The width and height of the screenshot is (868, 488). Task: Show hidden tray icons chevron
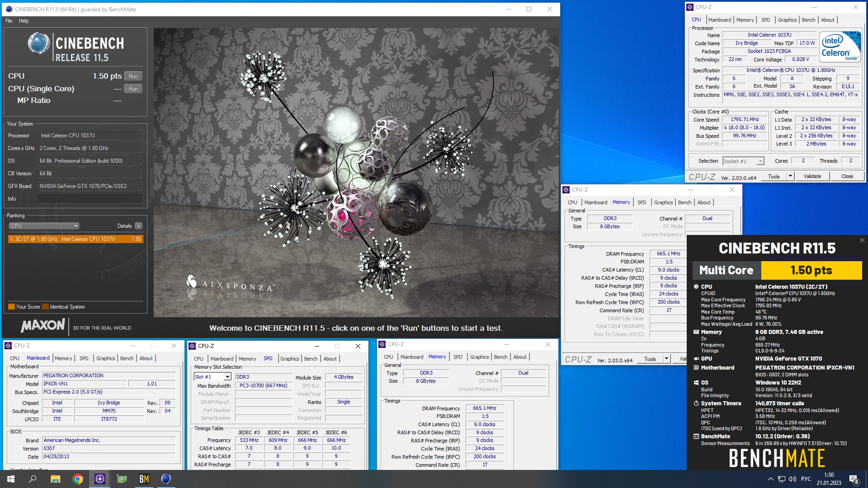click(770, 479)
